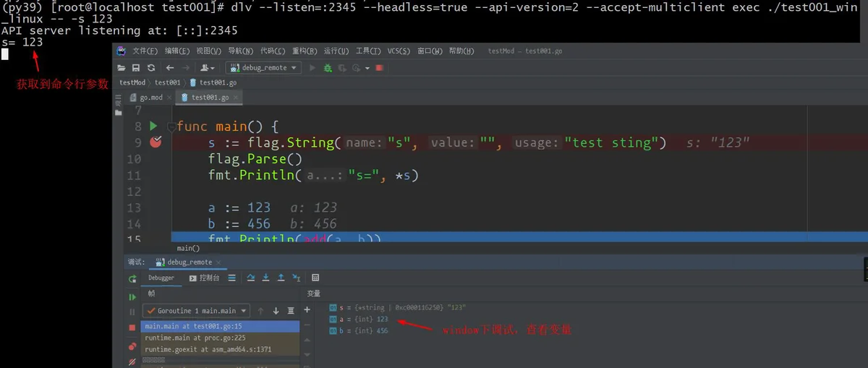The height and width of the screenshot is (368, 868).
Task: Expand the profiler dropdown arrow
Action: pyautogui.click(x=367, y=68)
